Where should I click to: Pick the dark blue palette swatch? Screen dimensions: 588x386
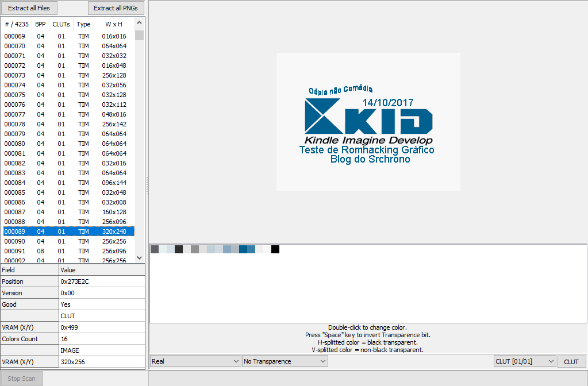[x=243, y=249]
